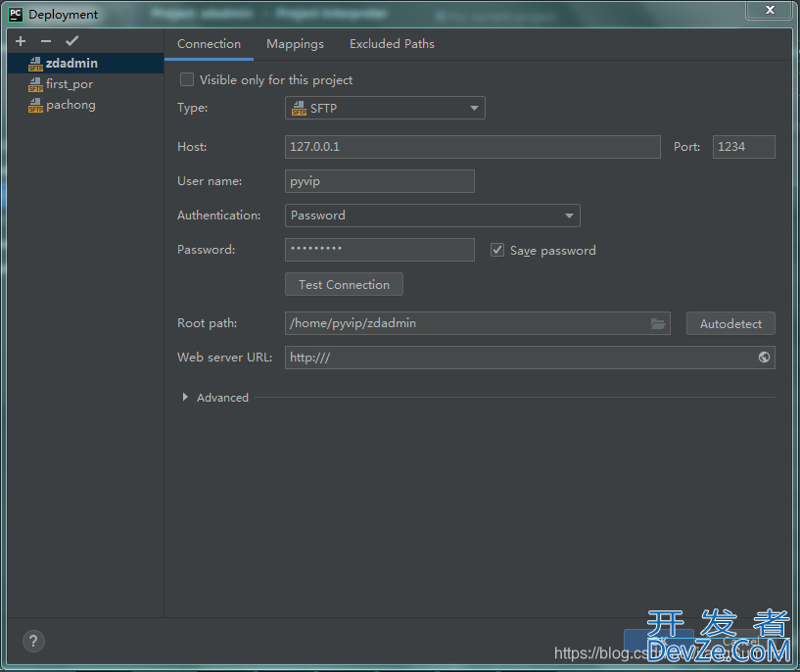800x672 pixels.
Task: Click the Port field
Action: (743, 147)
